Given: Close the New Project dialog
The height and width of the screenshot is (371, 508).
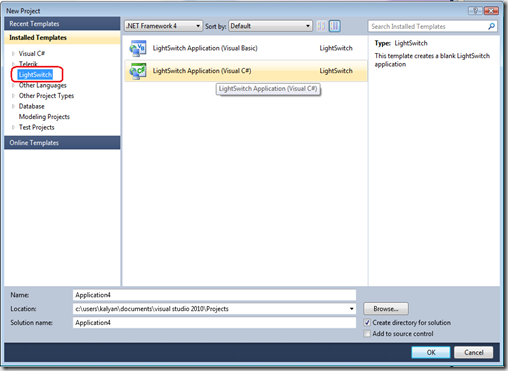Looking at the screenshot, I should (491, 11).
